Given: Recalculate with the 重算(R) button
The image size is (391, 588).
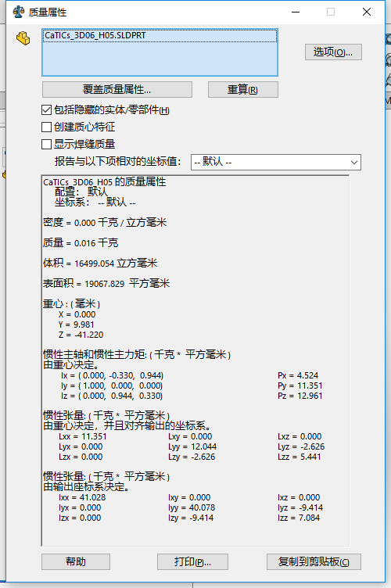Looking at the screenshot, I should (x=243, y=90).
